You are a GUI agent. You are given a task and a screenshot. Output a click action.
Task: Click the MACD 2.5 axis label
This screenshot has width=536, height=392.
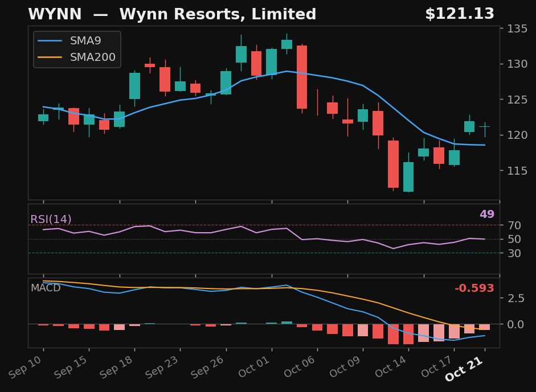tap(516, 299)
